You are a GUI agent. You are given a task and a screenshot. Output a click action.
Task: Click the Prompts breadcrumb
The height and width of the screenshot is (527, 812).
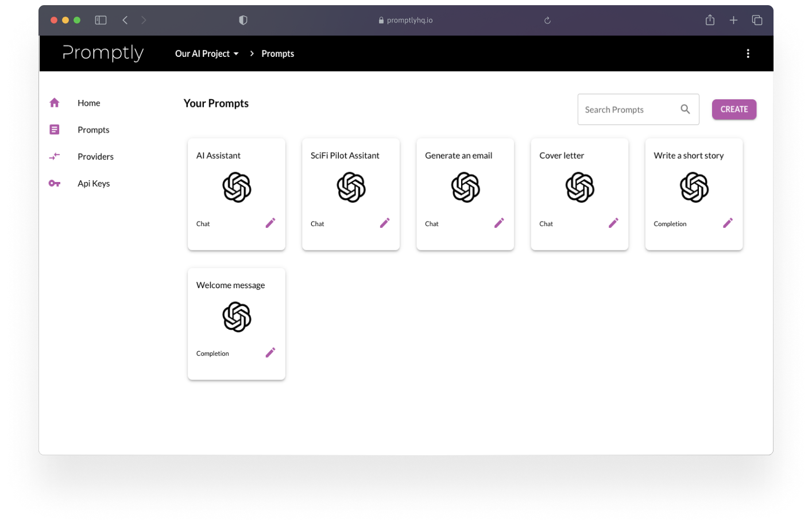point(278,53)
